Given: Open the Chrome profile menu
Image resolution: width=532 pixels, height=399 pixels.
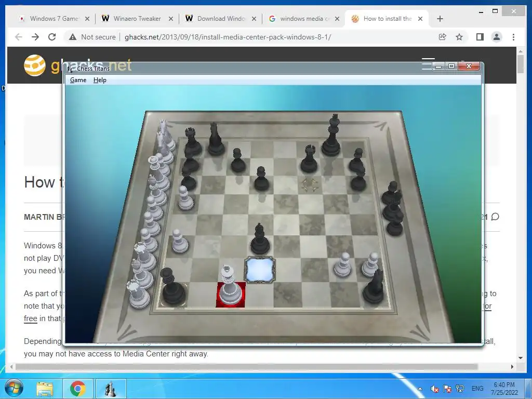Looking at the screenshot, I should (497, 37).
